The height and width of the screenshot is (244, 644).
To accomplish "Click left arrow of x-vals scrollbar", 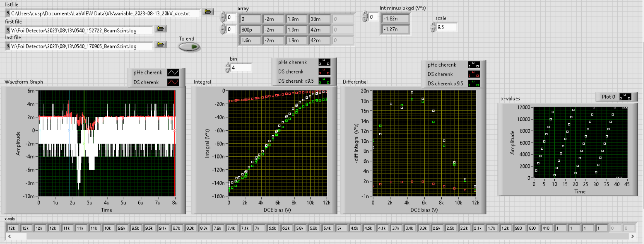I will [9, 236].
